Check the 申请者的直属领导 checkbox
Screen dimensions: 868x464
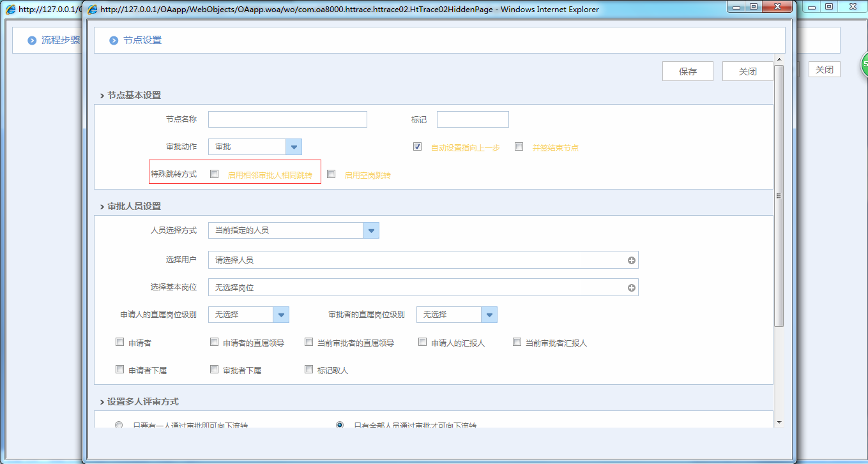[215, 342]
